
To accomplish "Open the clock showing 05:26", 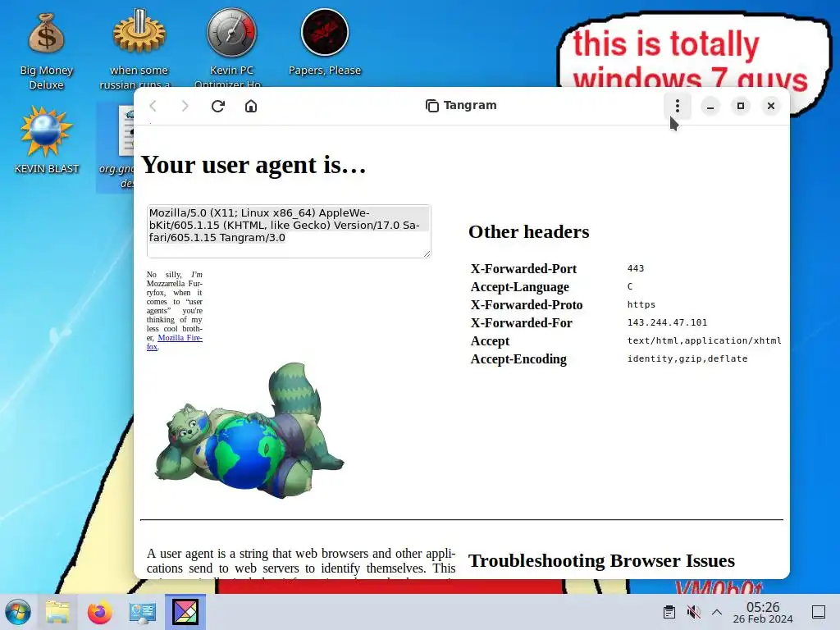I will (763, 612).
